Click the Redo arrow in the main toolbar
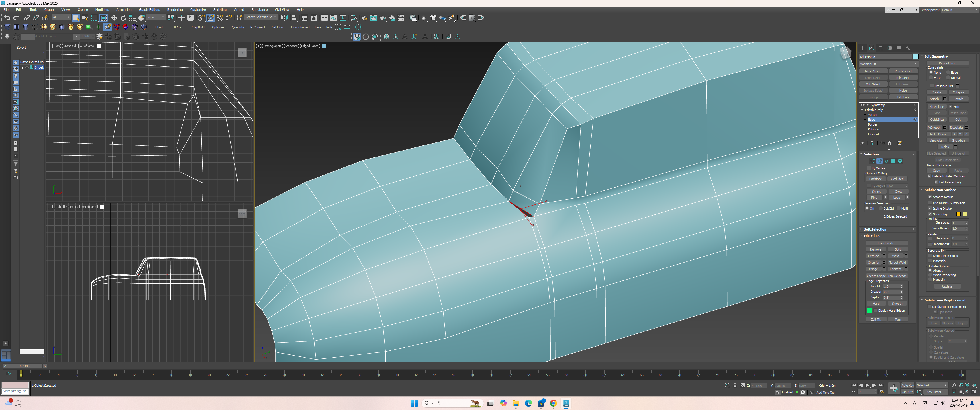Viewport: 980px width, 410px height. click(x=16, y=18)
